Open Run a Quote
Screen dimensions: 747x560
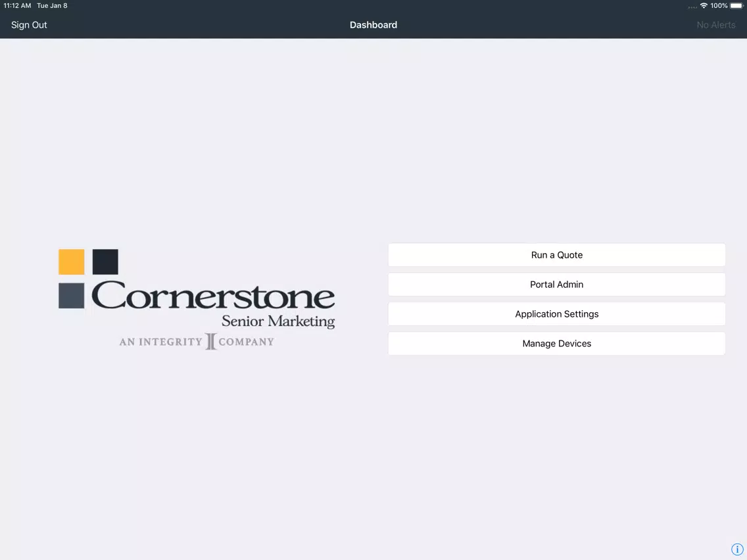(556, 255)
